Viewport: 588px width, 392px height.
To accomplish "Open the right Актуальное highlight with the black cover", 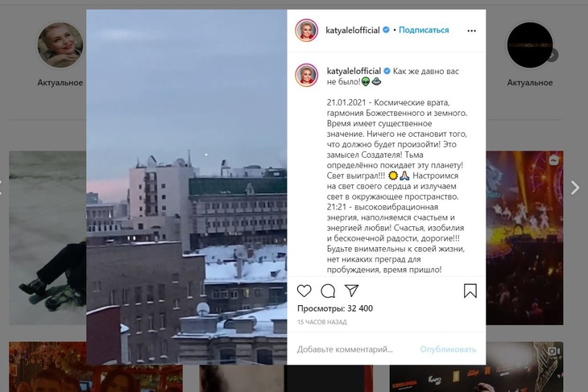I will pos(529,45).
